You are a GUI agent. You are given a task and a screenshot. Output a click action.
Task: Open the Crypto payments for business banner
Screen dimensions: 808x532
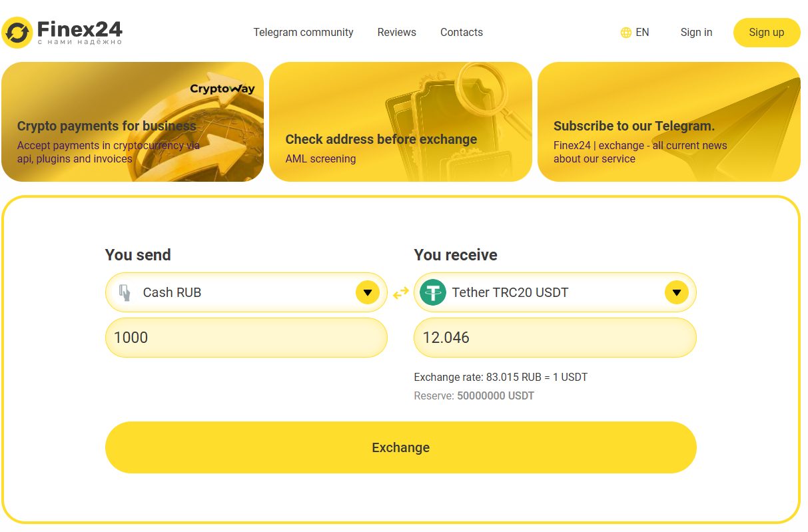pyautogui.click(x=133, y=122)
